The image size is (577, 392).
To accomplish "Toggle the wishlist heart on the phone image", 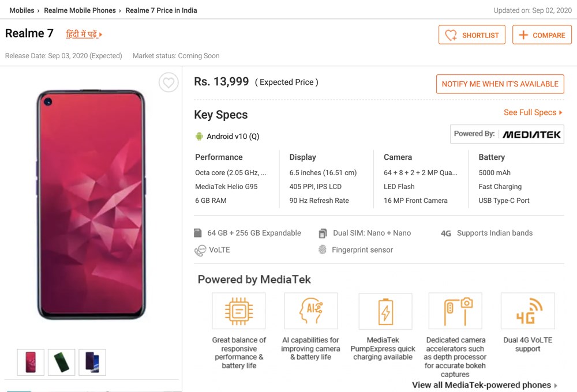I will click(x=168, y=82).
